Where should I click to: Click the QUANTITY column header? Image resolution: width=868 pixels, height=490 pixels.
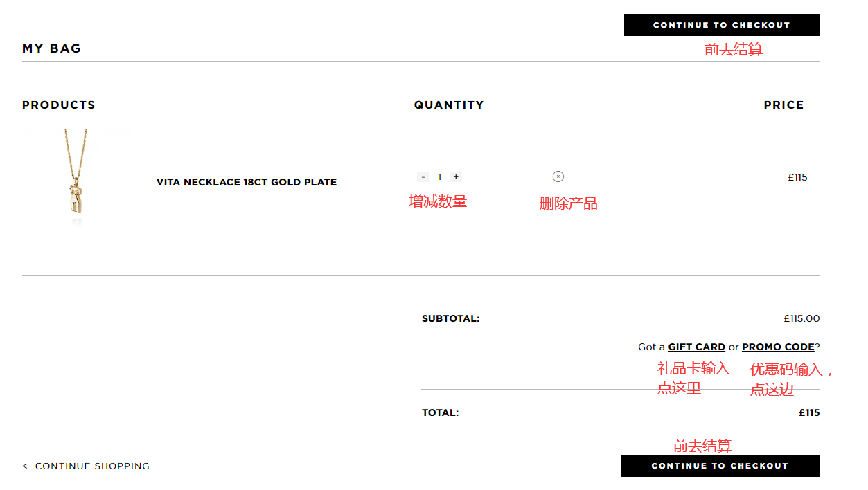pos(449,105)
